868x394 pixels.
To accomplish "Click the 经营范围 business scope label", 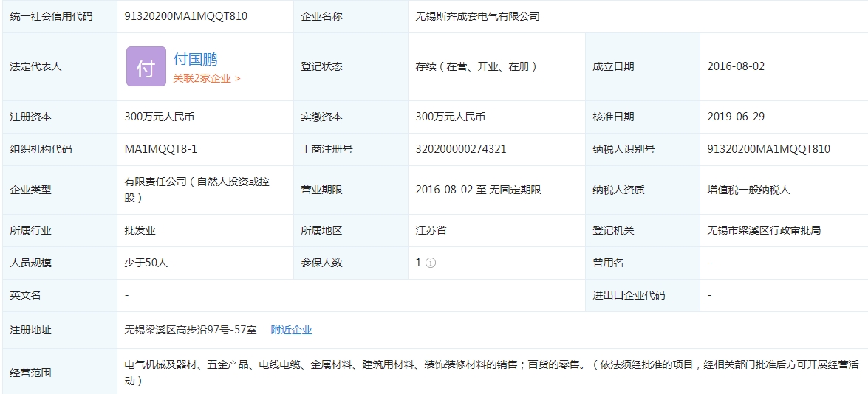I will pos(31,373).
